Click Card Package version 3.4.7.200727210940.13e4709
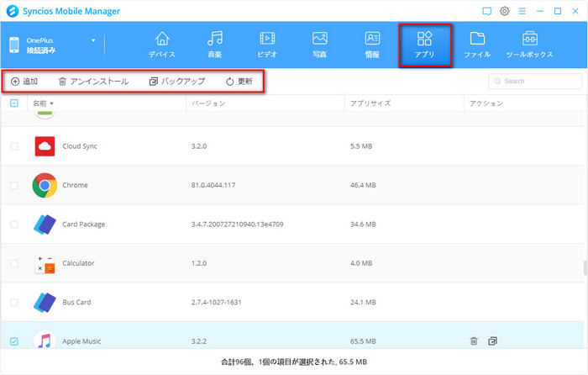The width and height of the screenshot is (588, 375). 238,224
